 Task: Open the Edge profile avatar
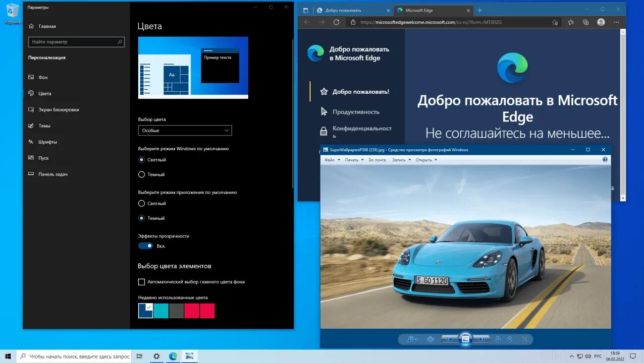tap(601, 22)
